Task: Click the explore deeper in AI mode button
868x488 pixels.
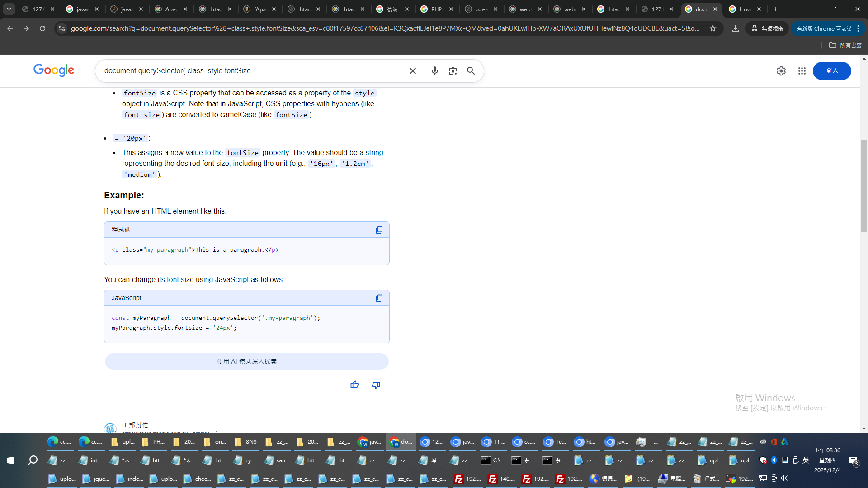Action: click(246, 361)
